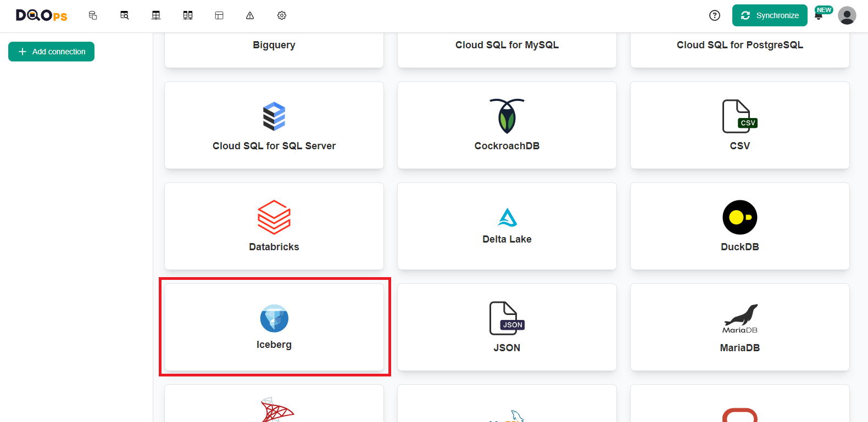Screen dimensions: 868x422
Task: Click the MySQL dolphin logo card
Action: [507, 404]
